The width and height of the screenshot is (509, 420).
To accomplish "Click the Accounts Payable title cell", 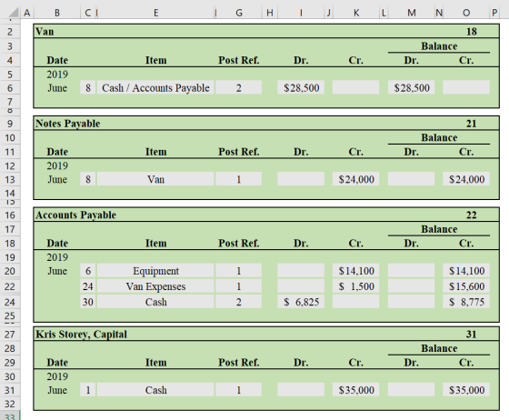I will click(x=76, y=215).
